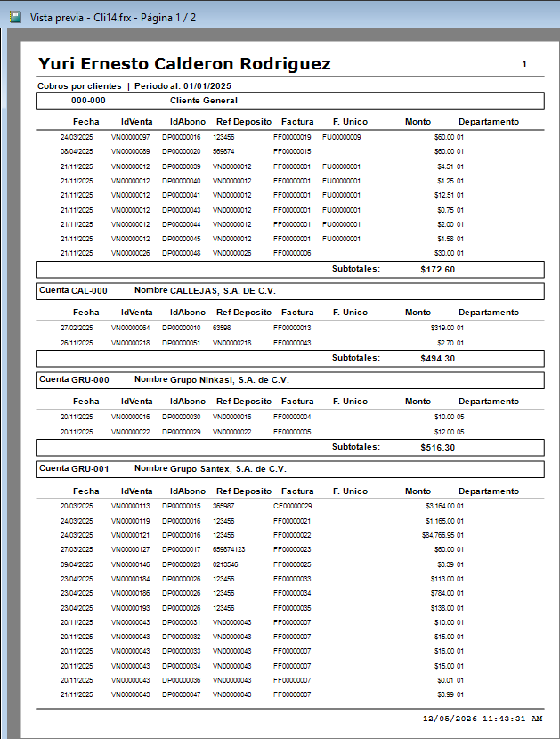560x739 pixels.
Task: Click 'CALLEJAS, S.A. DE C.V.' name
Action: tap(223, 291)
